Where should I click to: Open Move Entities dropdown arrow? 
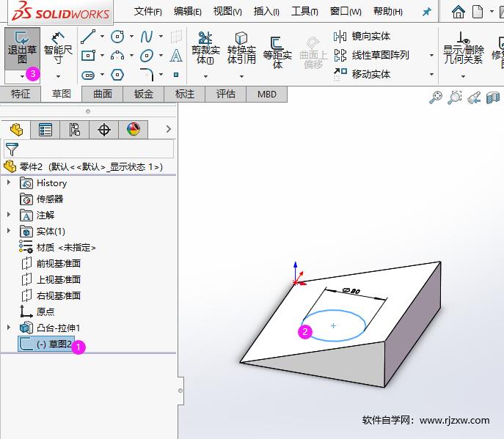coord(431,74)
